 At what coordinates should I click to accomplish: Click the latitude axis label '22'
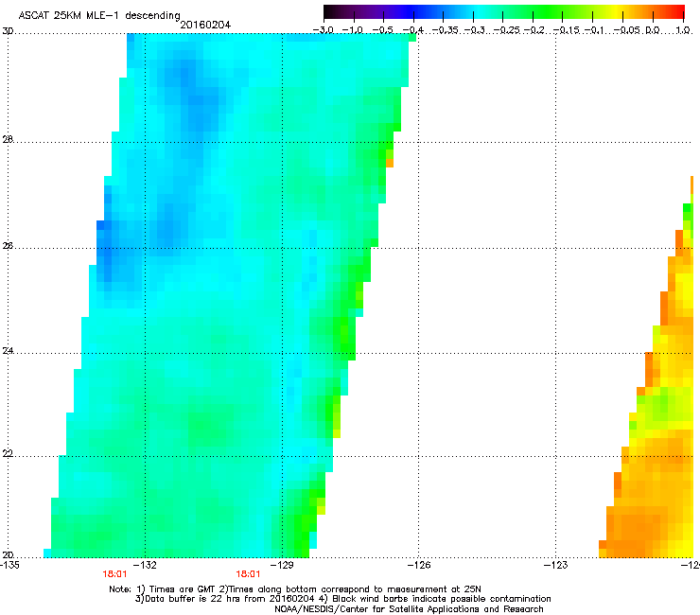[x=8, y=454]
